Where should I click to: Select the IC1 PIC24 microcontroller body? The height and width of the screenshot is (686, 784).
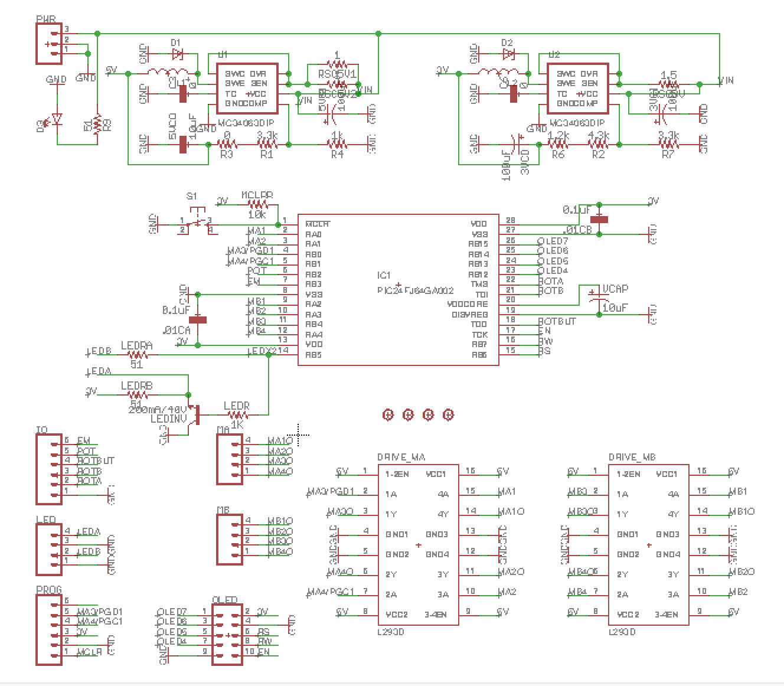point(398,289)
